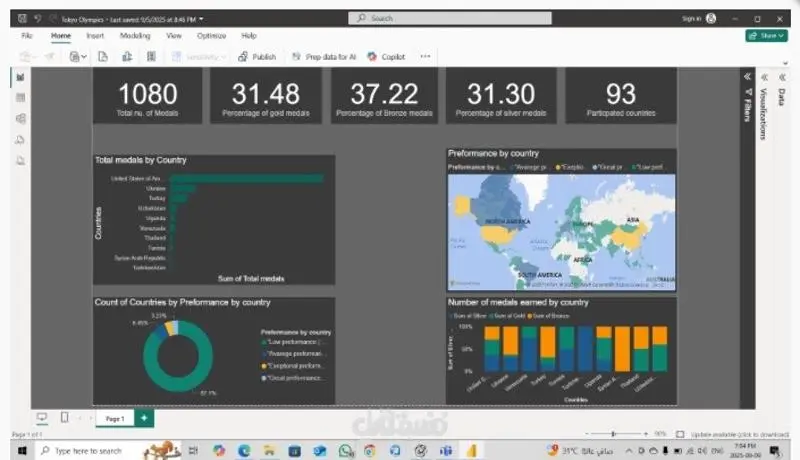Open dropdown arrow beside data source icon
This screenshot has width=800, height=460.
pos(84,57)
